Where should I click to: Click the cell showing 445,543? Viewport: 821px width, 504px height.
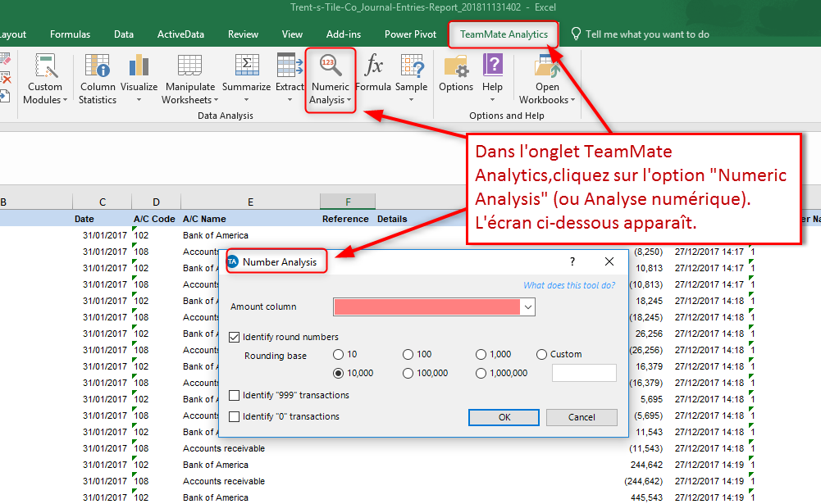646,497
